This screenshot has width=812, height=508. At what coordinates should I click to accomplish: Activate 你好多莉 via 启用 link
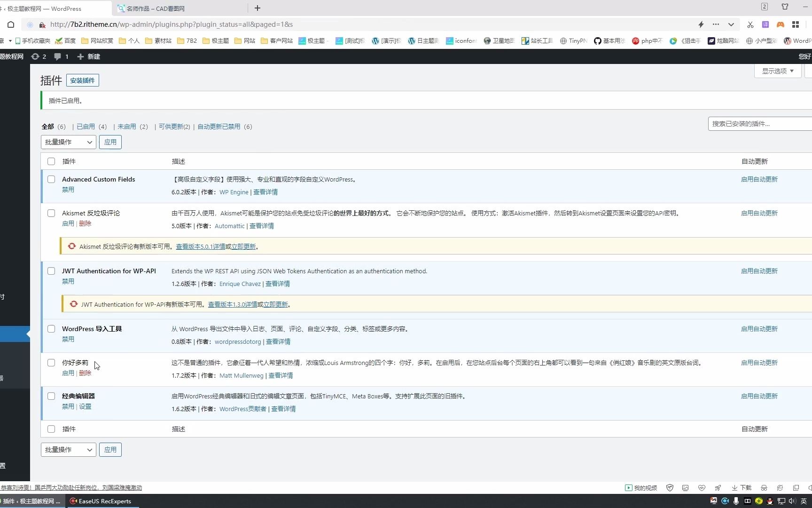(68, 373)
